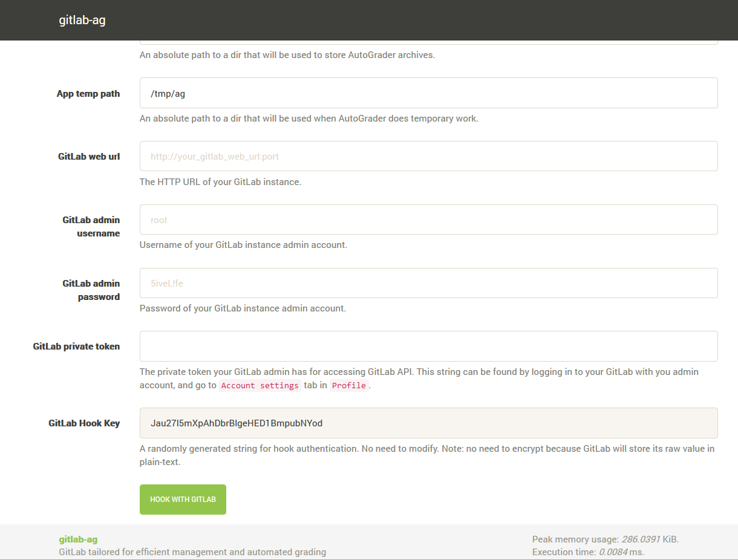Click 'Password of your GitLab instance admin account' text
738x560 pixels.
pos(243,308)
